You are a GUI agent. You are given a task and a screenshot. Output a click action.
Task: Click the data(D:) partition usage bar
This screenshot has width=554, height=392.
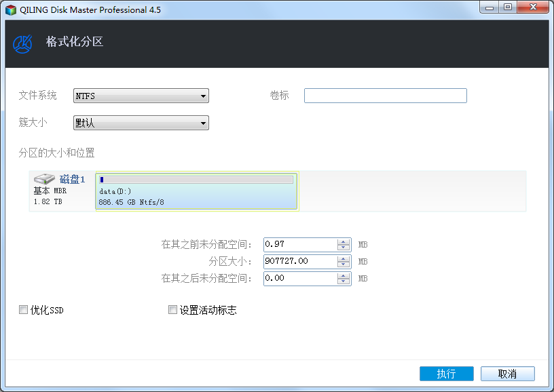tap(196, 180)
